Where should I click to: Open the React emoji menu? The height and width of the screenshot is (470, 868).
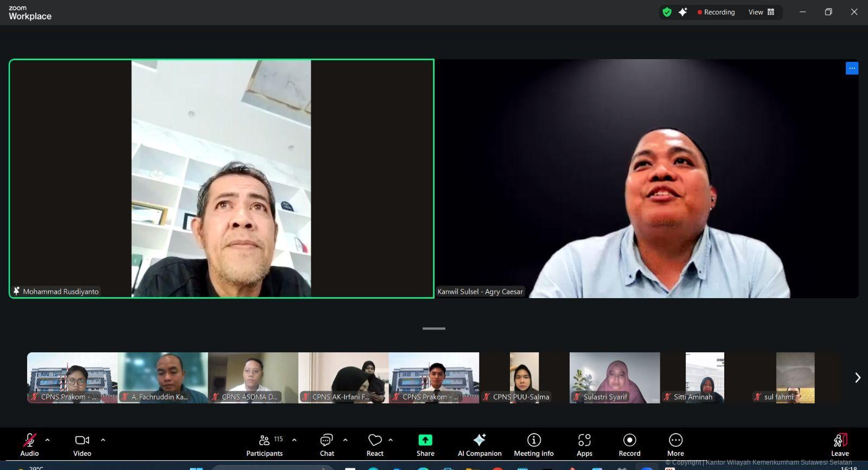(375, 445)
